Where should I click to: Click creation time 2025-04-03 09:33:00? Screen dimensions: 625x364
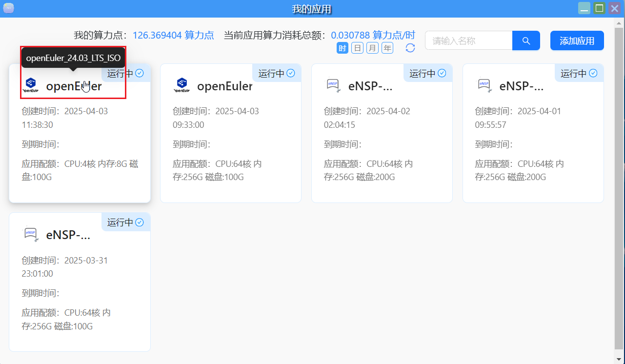coord(216,118)
